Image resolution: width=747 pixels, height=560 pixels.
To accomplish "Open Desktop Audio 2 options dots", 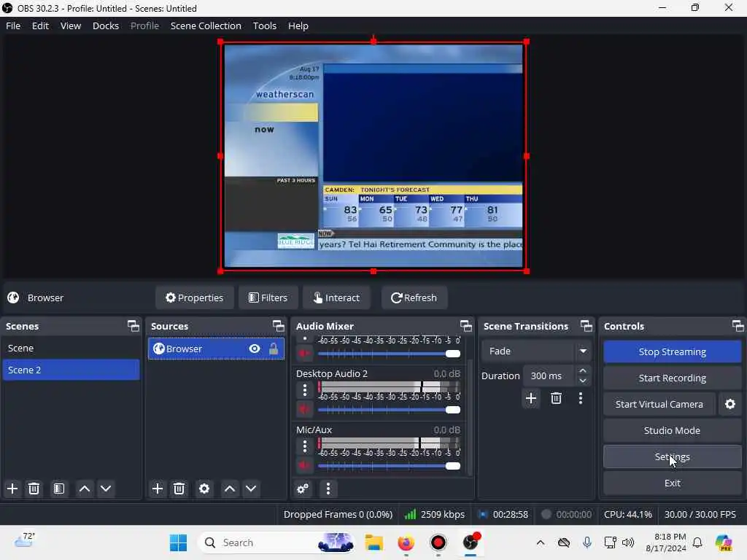I will tap(305, 390).
